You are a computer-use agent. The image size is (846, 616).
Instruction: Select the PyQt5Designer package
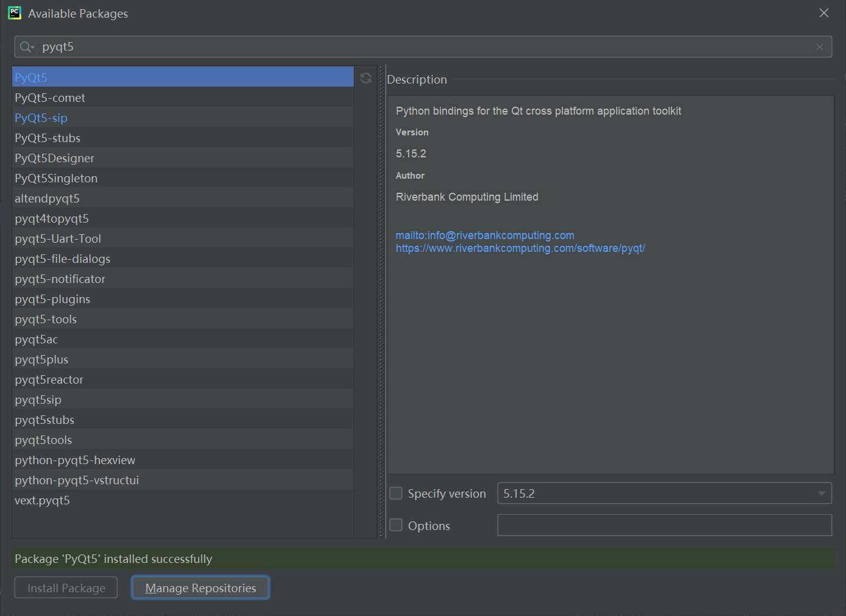coord(183,157)
